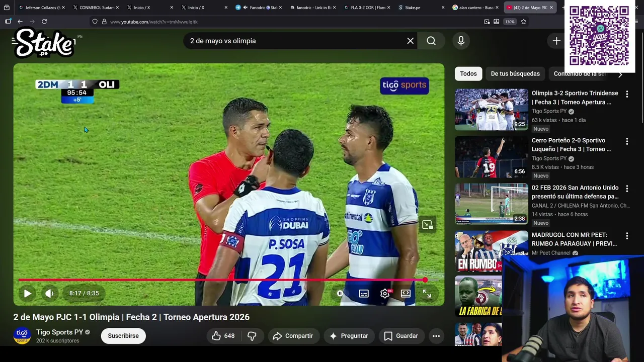The height and width of the screenshot is (362, 644).
Task: Open YouTube hamburger guide menu
Action: coord(14,41)
